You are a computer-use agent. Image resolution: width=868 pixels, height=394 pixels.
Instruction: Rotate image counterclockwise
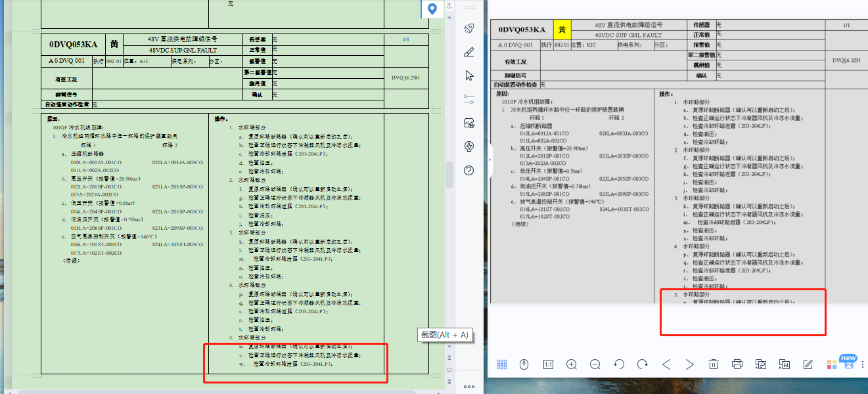click(619, 364)
